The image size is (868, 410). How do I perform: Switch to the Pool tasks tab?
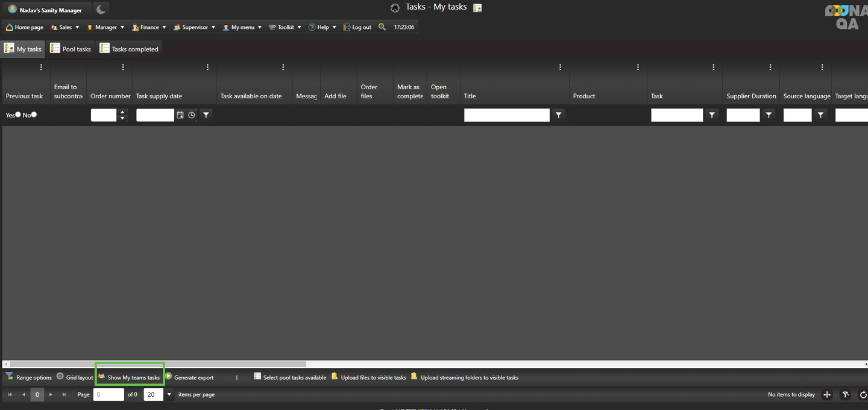71,49
